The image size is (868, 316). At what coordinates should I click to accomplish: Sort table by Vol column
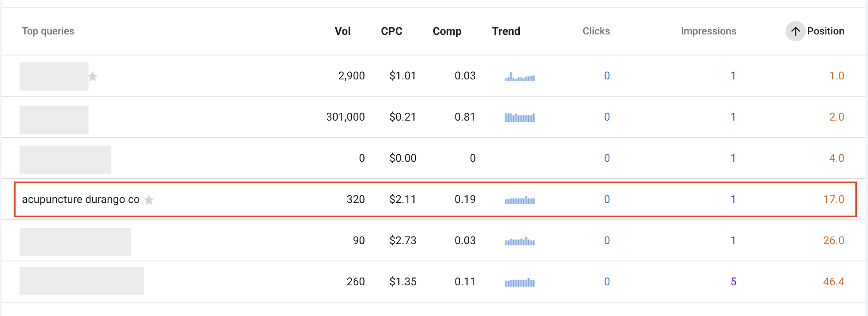tap(342, 31)
